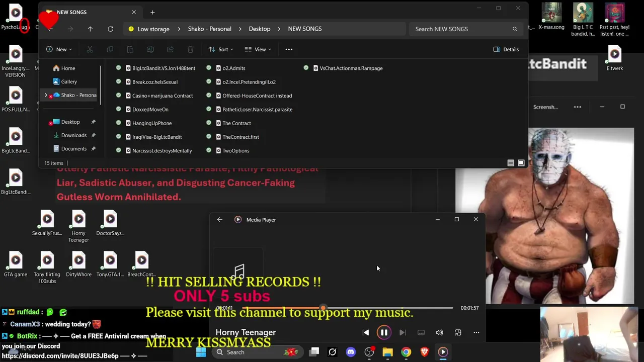Open DirtyWhore desktop file
The image size is (644, 362).
[x=78, y=264]
